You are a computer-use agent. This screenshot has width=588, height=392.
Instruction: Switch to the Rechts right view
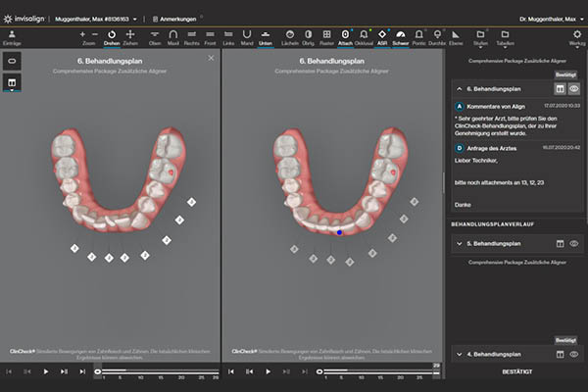point(192,38)
